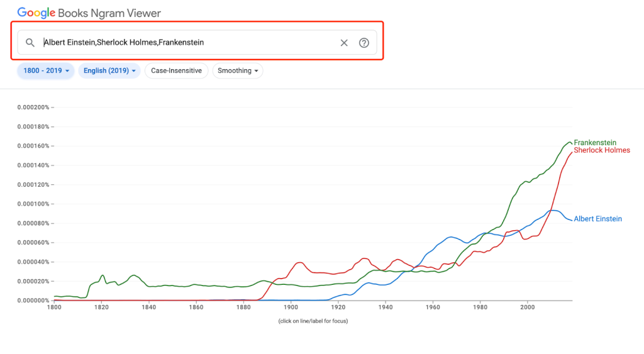Screen dimensions: 644x354
Task: Click the 0.000120% y-axis label
Action: (x=33, y=184)
